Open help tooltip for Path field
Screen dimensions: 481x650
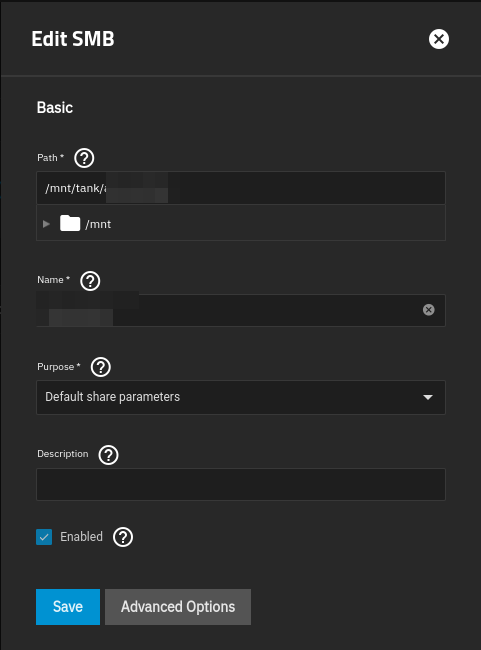pyautogui.click(x=84, y=158)
